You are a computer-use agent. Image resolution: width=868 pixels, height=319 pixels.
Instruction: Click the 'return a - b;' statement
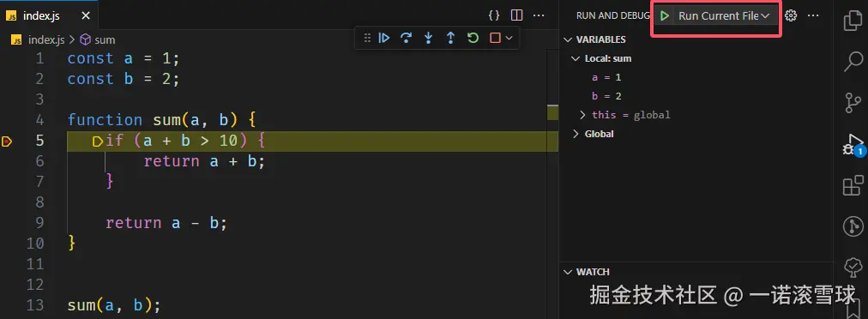[166, 223]
